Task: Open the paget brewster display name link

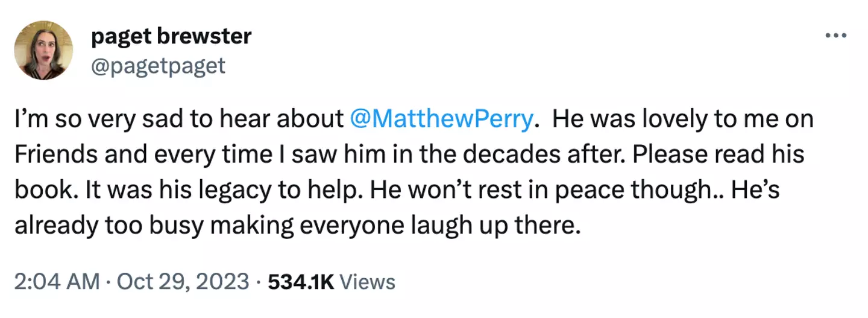Action: (x=171, y=36)
